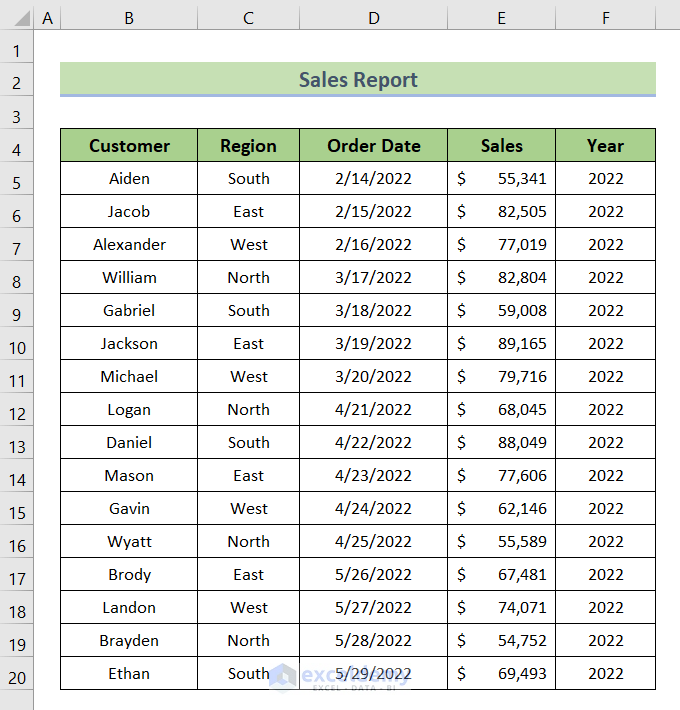Click the Order Date header cell

373,146
